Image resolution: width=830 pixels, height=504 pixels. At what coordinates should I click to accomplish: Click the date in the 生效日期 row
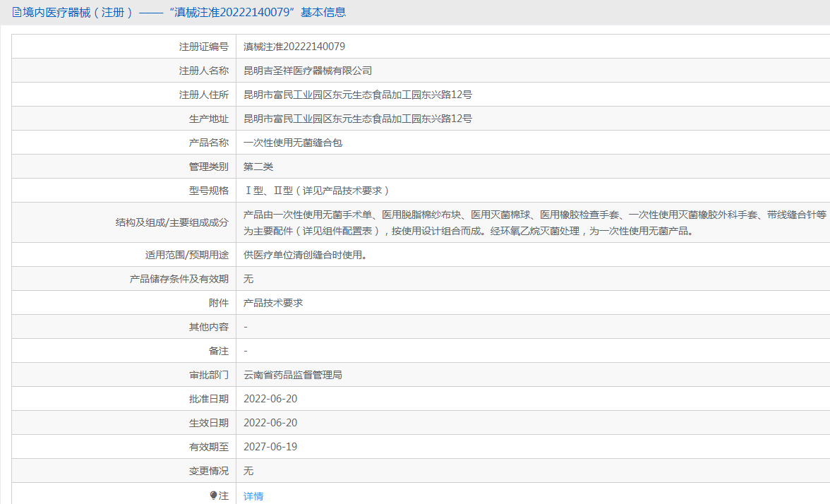(270, 423)
